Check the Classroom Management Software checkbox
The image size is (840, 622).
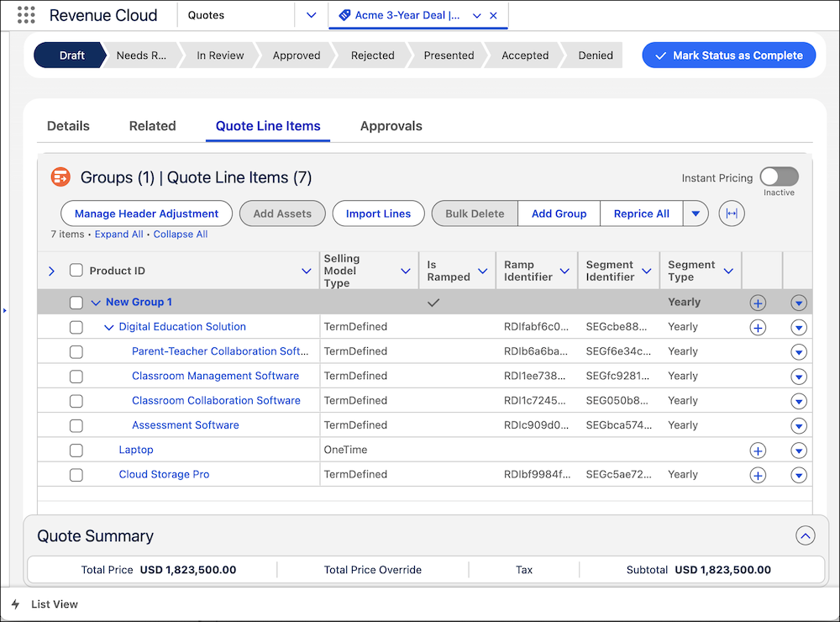[76, 377]
